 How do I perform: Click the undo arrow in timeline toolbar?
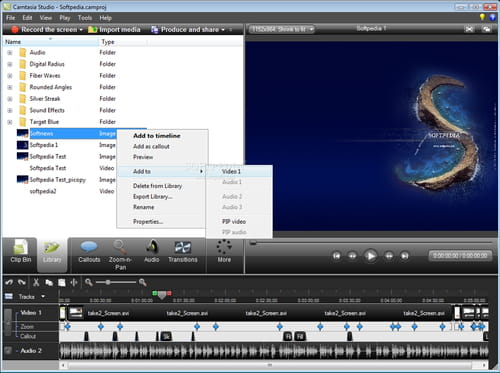pyautogui.click(x=9, y=282)
